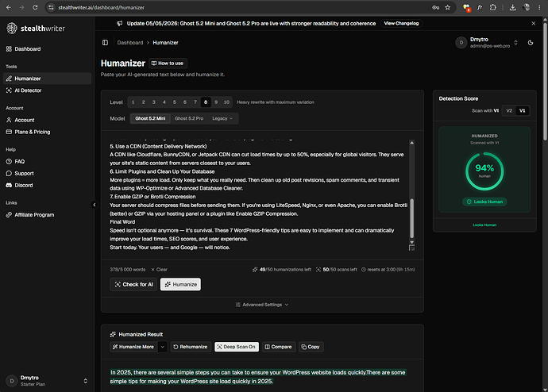This screenshot has height=392, width=548.
Task: Open the Humanize More dropdown arrow
Action: [163, 347]
